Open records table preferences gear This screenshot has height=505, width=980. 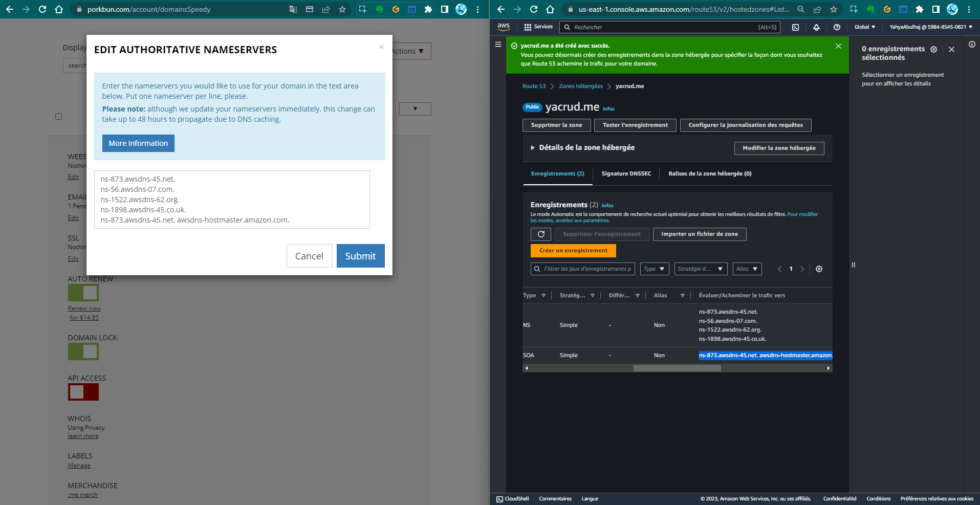point(819,269)
